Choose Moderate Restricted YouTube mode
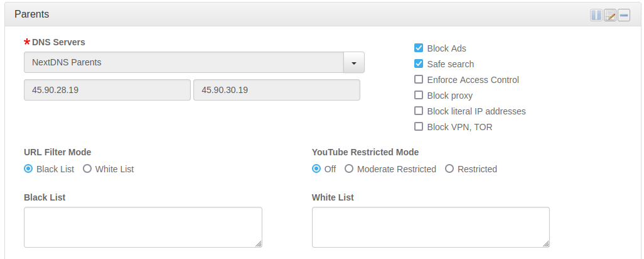The height and width of the screenshot is (259, 644). pos(349,169)
